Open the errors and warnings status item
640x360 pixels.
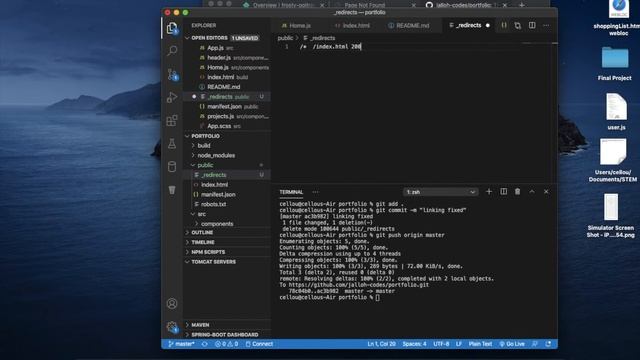pos(227,344)
